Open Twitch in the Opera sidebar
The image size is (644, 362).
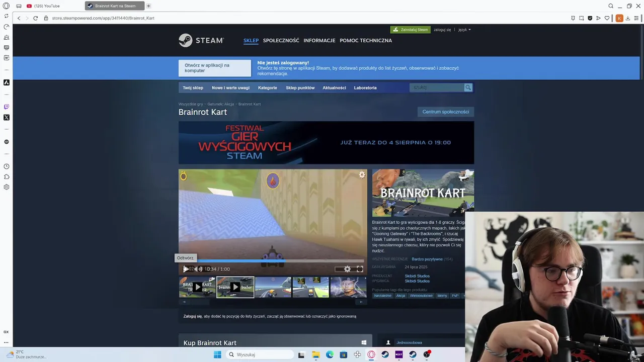click(x=7, y=107)
